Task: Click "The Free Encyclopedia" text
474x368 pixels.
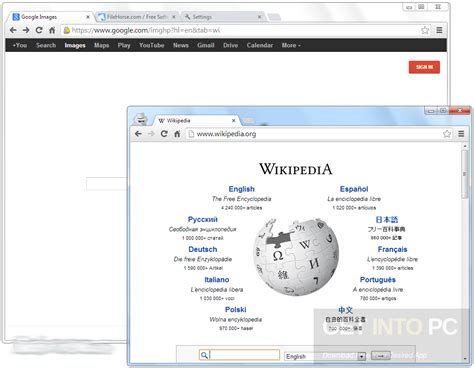Action: [242, 199]
